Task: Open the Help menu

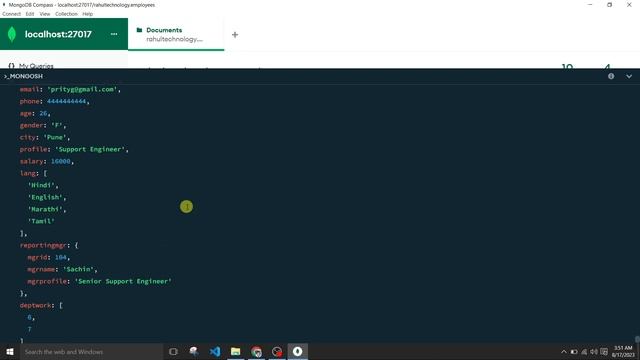Action: point(87,14)
